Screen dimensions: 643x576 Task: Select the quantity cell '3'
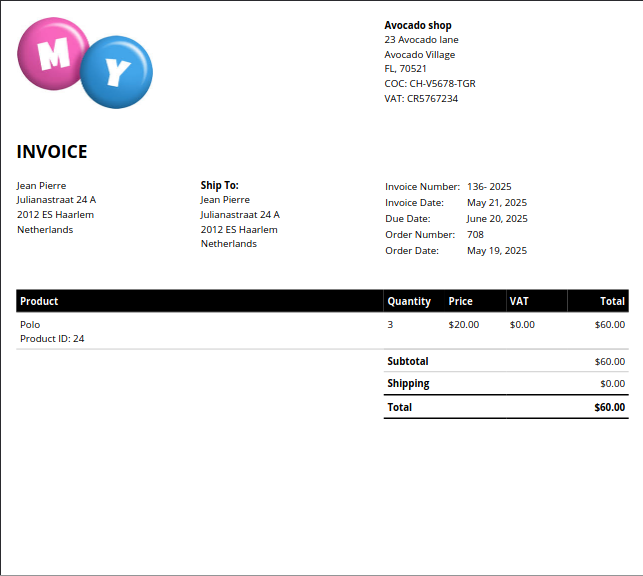click(390, 325)
